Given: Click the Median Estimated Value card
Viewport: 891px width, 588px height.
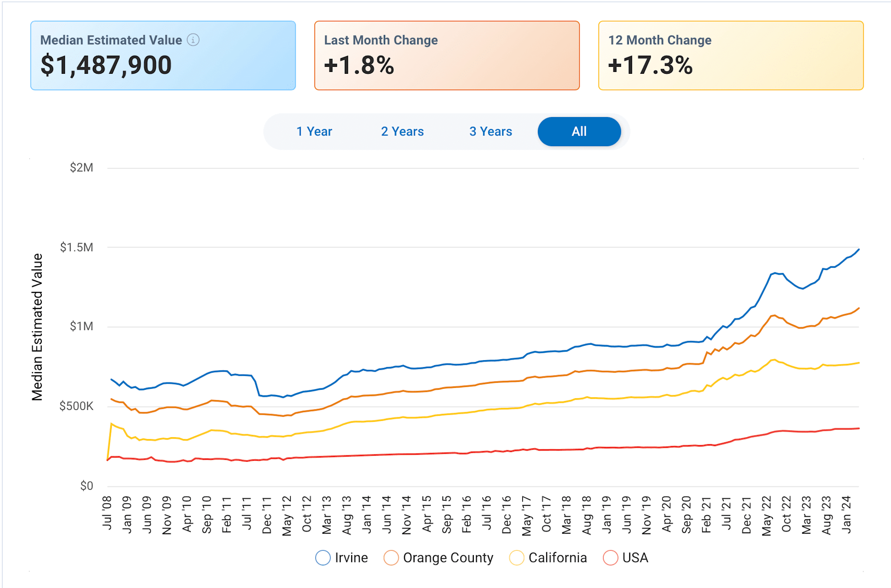Looking at the screenshot, I should 163,56.
